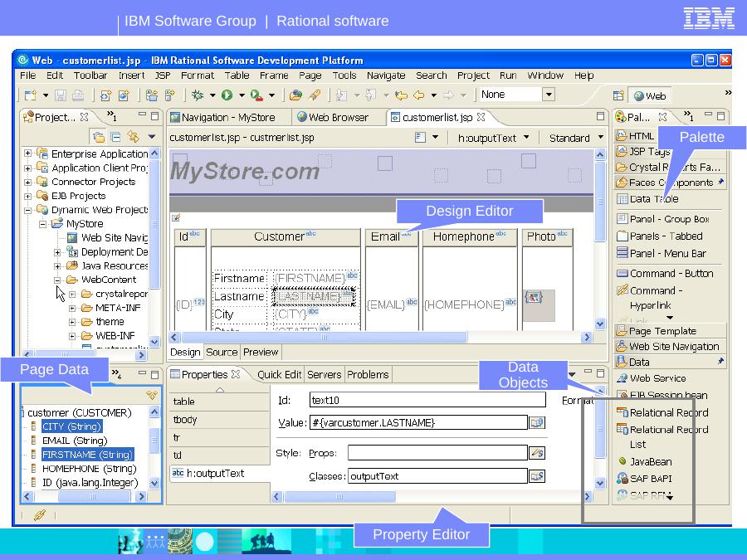
Task: Switch to the Source editor tab
Action: 222,352
